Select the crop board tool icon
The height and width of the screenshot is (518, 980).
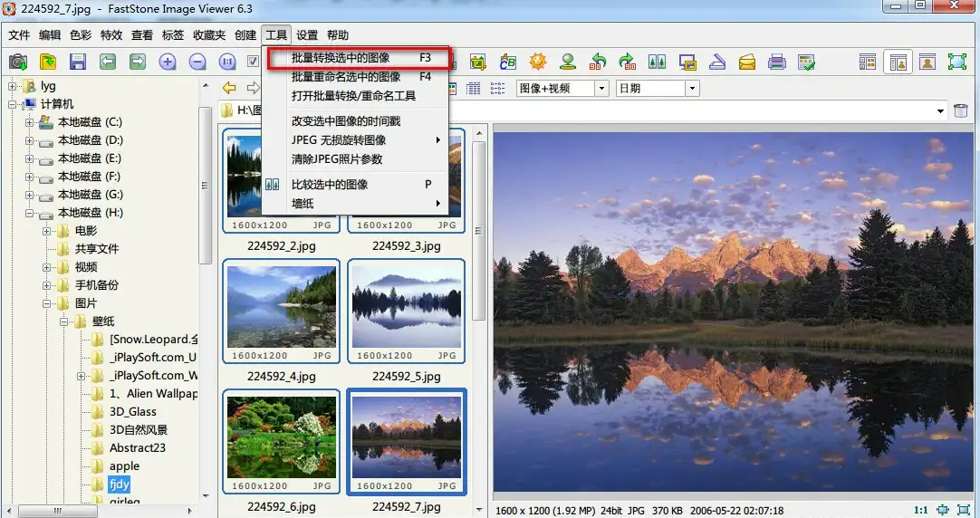click(478, 62)
